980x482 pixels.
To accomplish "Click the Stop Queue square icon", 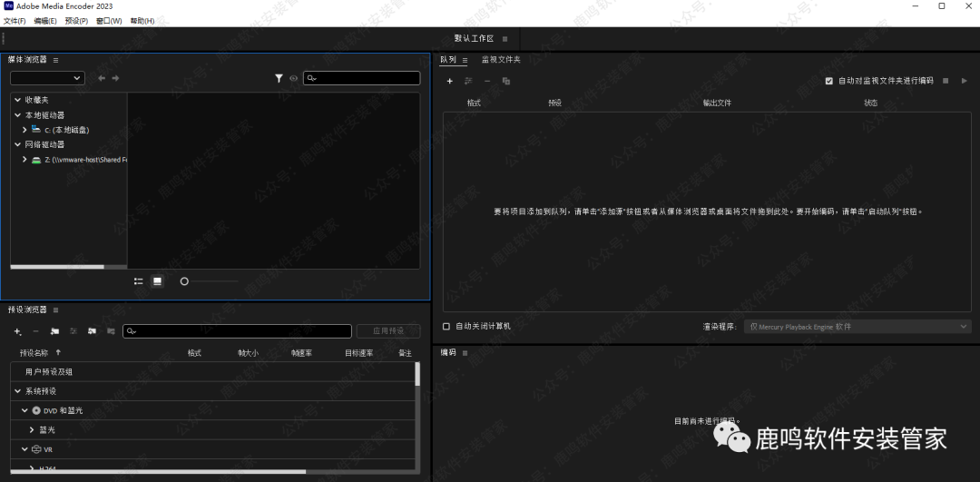I will point(946,81).
